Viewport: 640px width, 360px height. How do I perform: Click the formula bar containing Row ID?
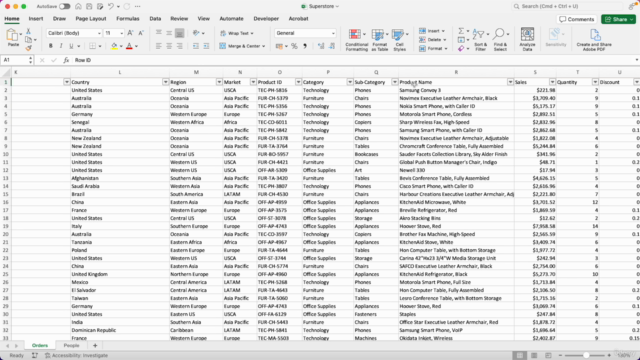tap(353, 60)
